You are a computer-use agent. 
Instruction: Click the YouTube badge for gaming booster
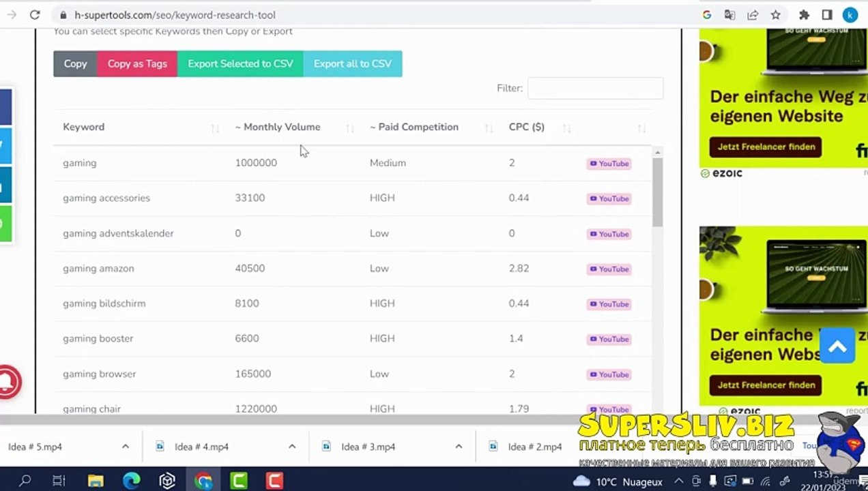click(609, 339)
